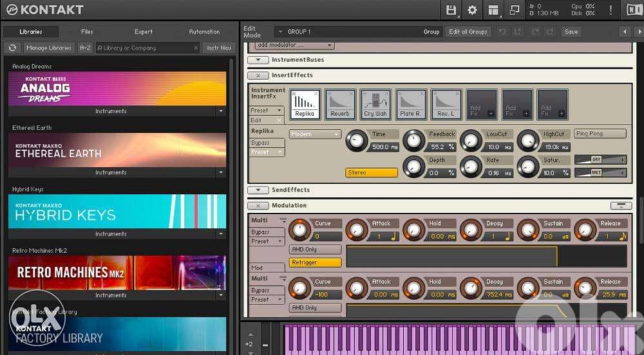
Task: Click the undo arrow icon
Action: [x=502, y=32]
